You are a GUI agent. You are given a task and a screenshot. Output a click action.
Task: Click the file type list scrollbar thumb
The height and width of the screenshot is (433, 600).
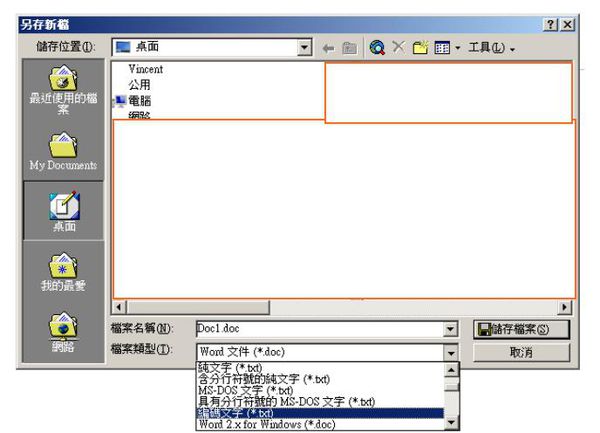[452, 385]
